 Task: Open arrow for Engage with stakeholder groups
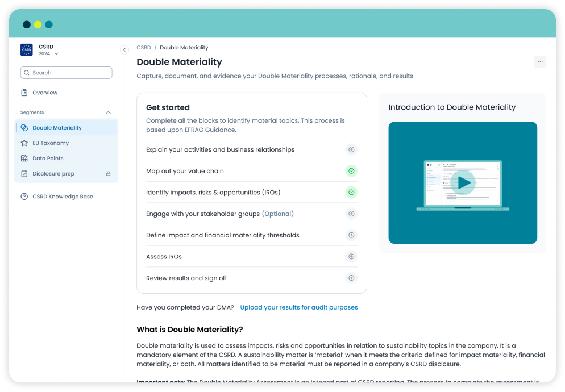pos(351,214)
